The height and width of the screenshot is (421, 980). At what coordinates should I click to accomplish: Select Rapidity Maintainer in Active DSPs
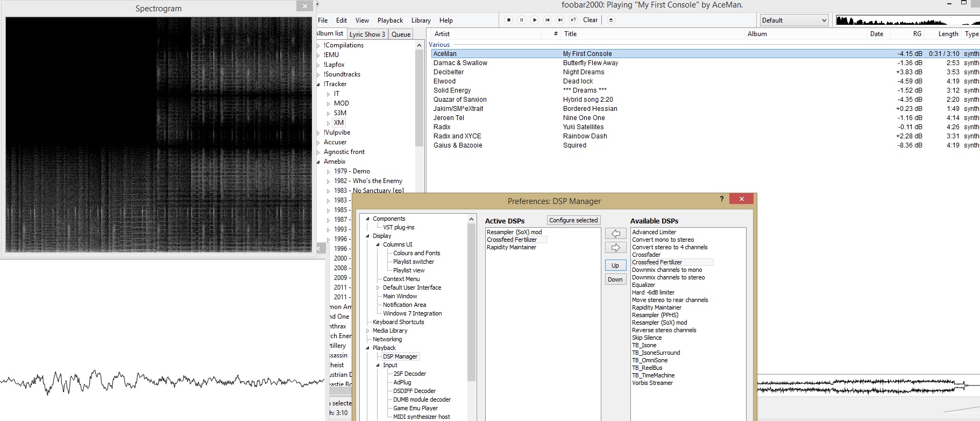[512, 247]
